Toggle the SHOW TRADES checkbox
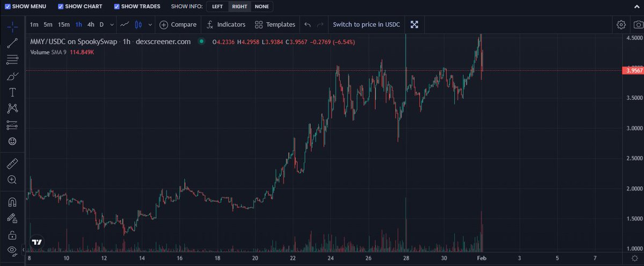Image resolution: width=644 pixels, height=266 pixels. [117, 6]
